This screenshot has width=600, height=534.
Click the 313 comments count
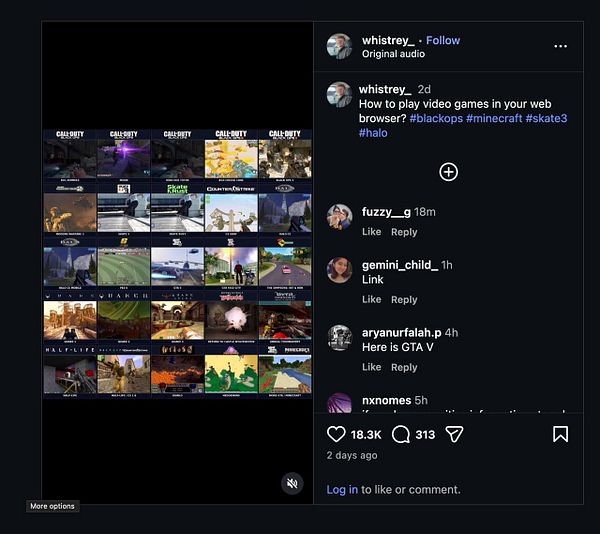(x=425, y=435)
